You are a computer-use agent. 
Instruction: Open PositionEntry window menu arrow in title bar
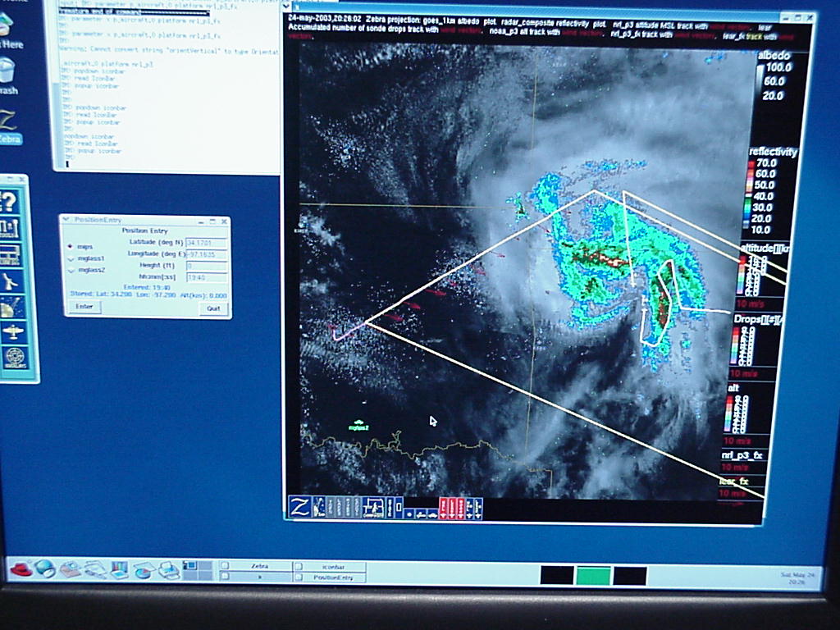point(66,220)
